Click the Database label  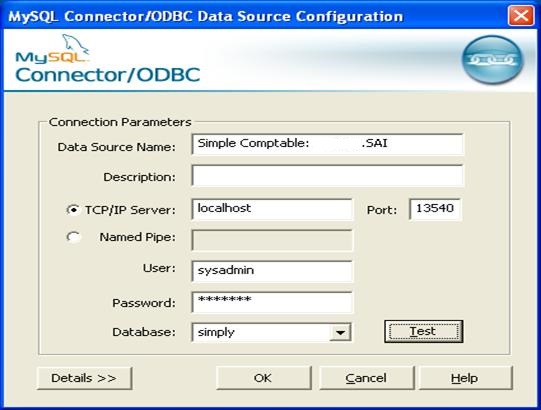(144, 332)
